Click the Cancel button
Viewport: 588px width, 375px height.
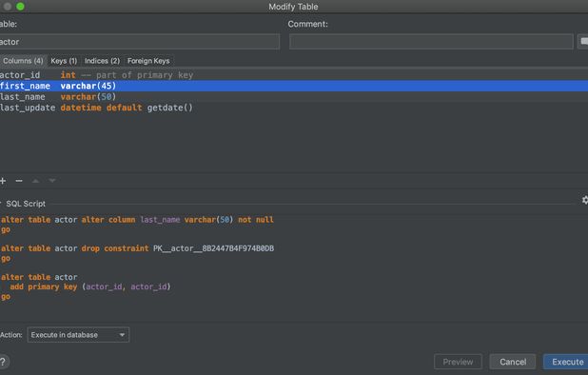tap(513, 362)
